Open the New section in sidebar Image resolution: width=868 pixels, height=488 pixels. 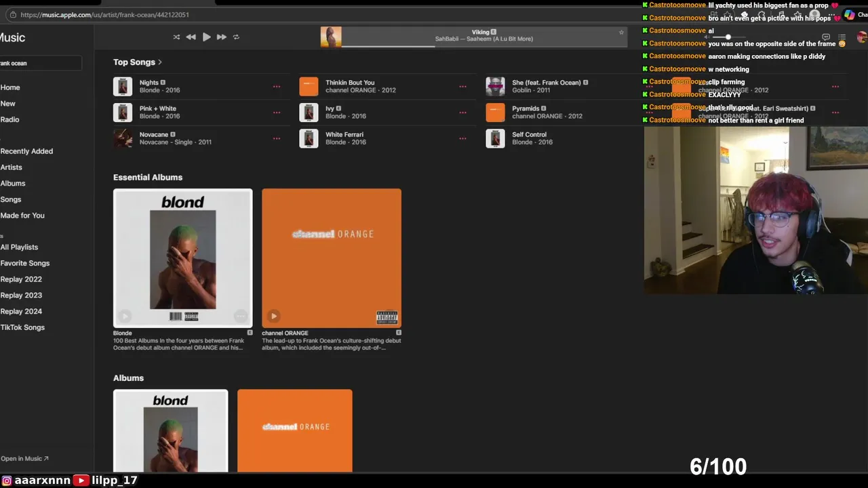(x=8, y=104)
